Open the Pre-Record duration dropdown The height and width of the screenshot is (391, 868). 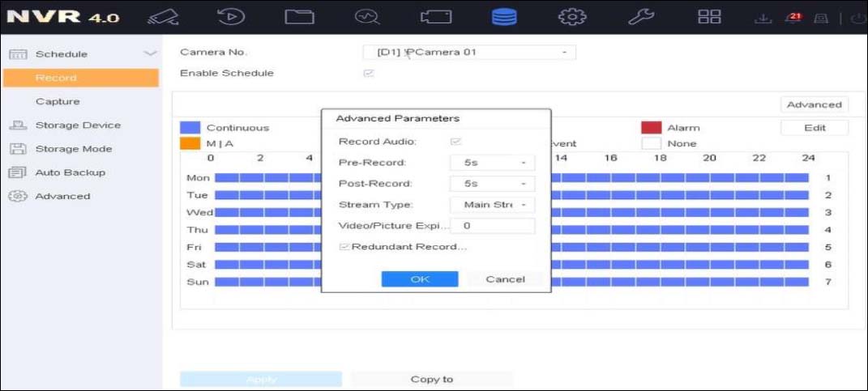492,164
